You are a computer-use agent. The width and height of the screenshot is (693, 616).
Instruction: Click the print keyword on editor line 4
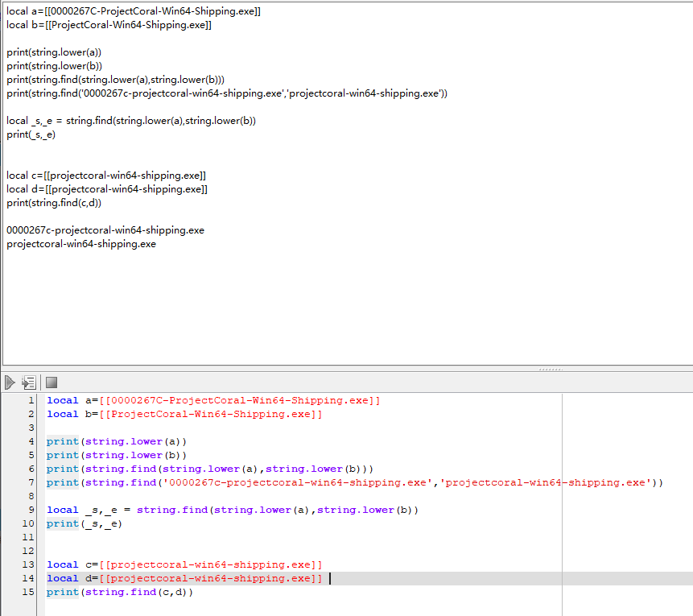pyautogui.click(x=63, y=441)
